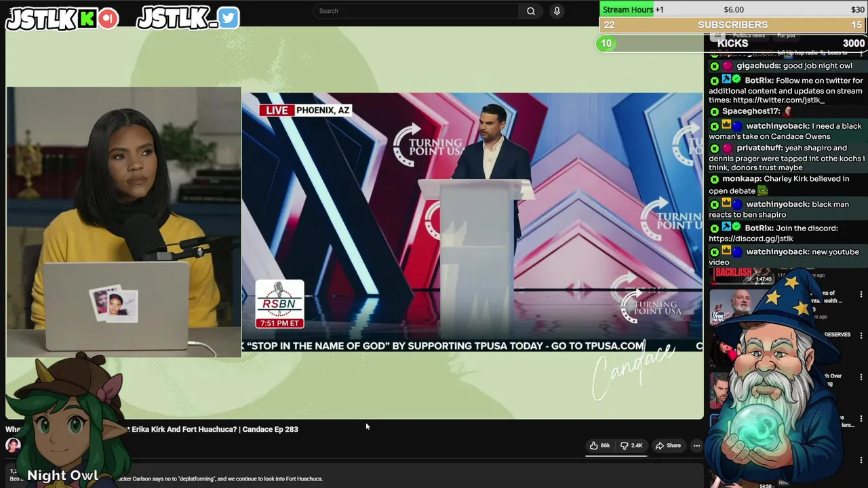Open more actions ellipsis beside Share
Viewport: 868px width, 488px height.
(696, 445)
